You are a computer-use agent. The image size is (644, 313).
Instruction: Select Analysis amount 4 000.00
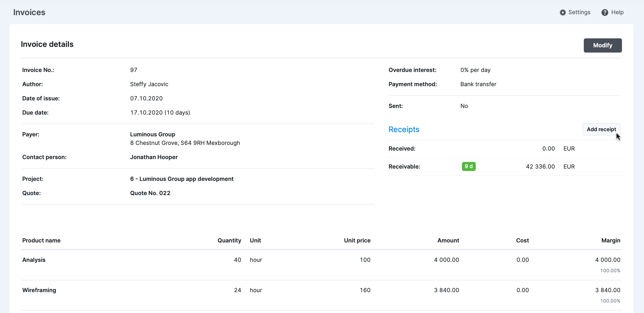(x=446, y=260)
